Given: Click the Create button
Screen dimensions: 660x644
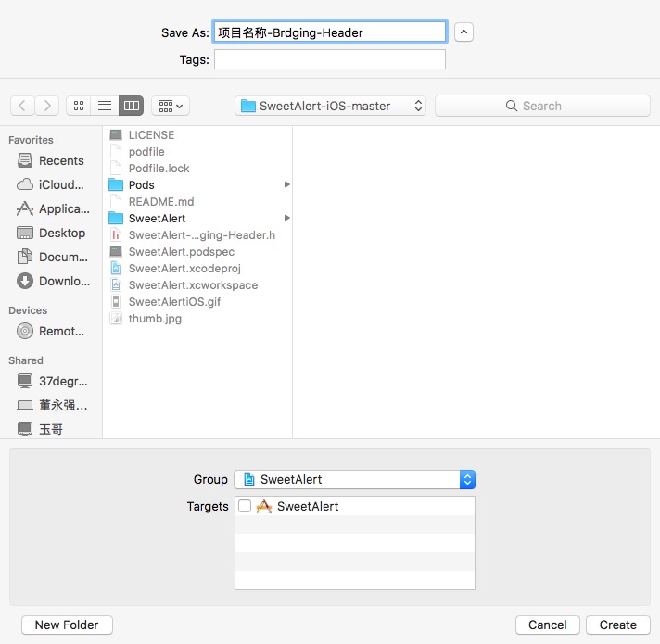Looking at the screenshot, I should point(618,625).
